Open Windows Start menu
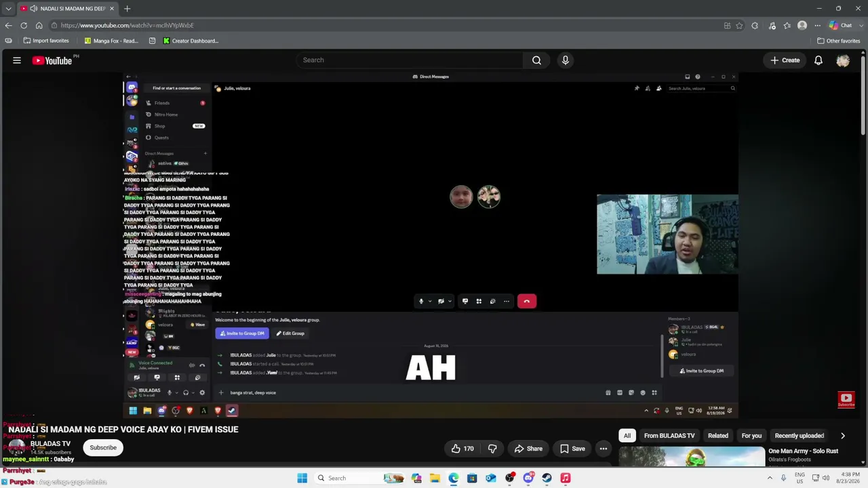Screen dimensions: 868x488 coord(302,479)
